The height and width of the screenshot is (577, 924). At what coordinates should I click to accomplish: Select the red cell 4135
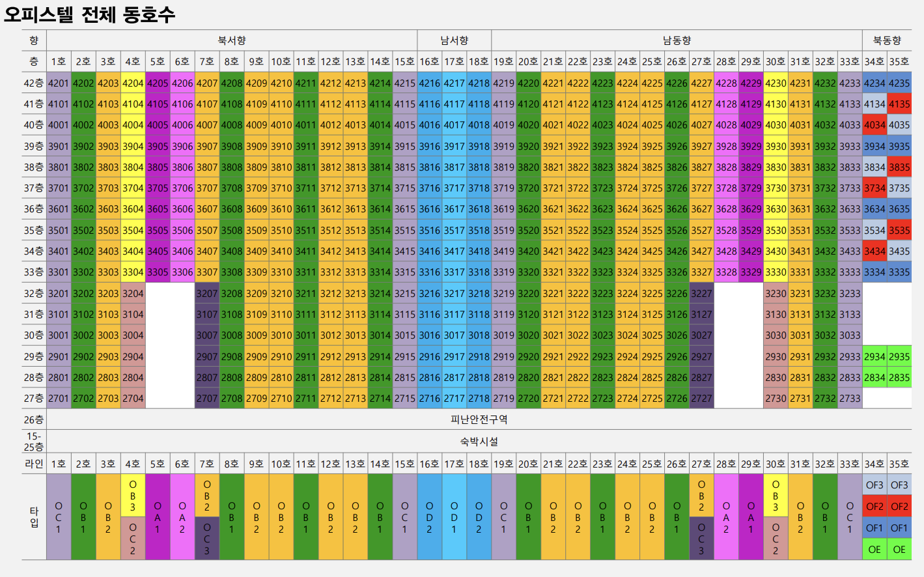coord(899,104)
